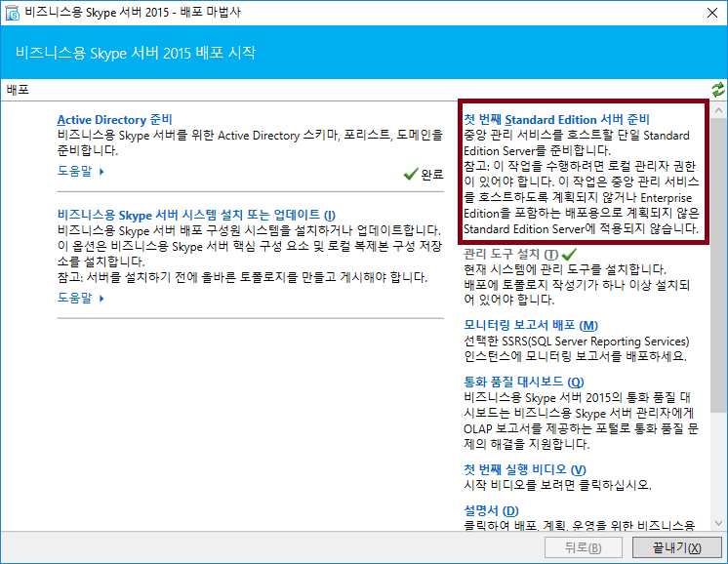This screenshot has width=728, height=564.
Task: Click the green 완료 checkmark icon
Action: click(411, 174)
